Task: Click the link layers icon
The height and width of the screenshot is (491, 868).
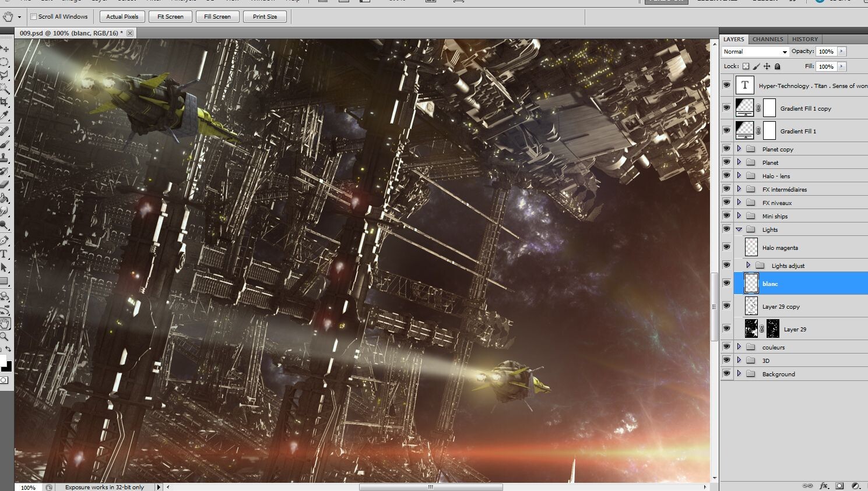Action: point(807,485)
